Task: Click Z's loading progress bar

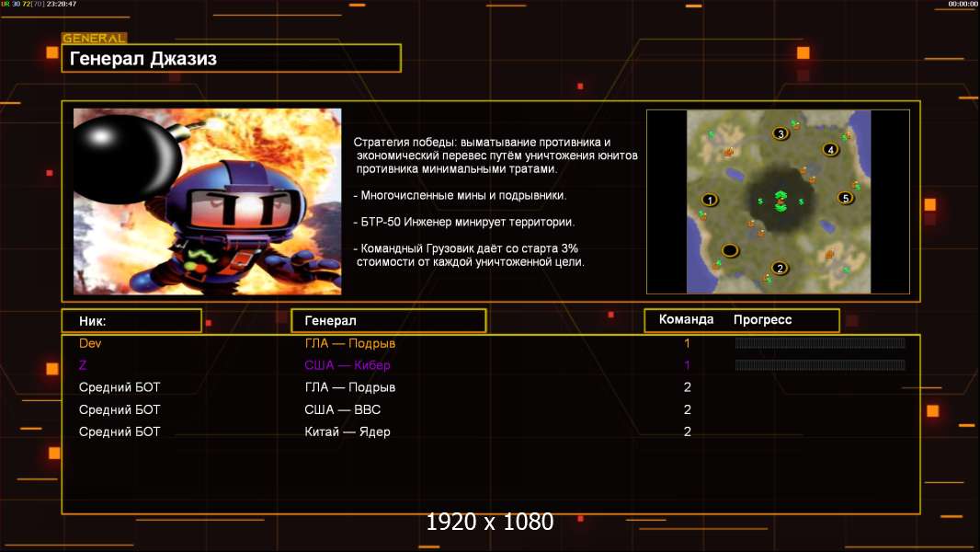Action: tap(820, 364)
